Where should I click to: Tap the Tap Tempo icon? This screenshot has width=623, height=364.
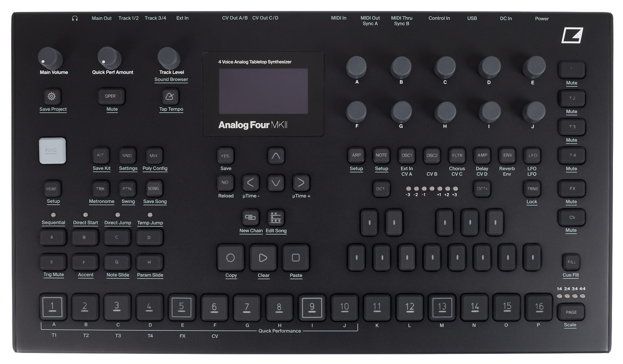pyautogui.click(x=171, y=96)
